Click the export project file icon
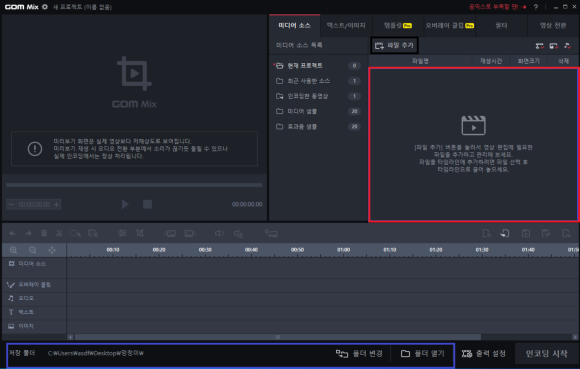The height and width of the screenshot is (369, 580). (x=566, y=233)
